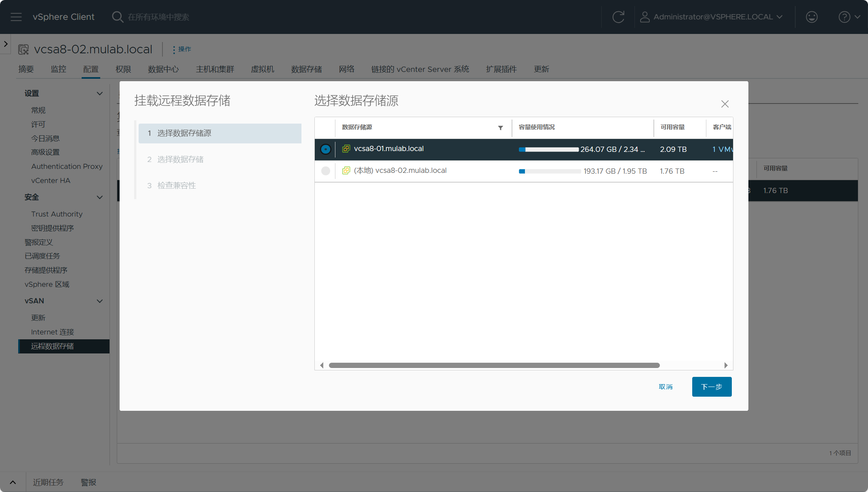Close the 挂载远程数据存储 dialog

click(725, 104)
